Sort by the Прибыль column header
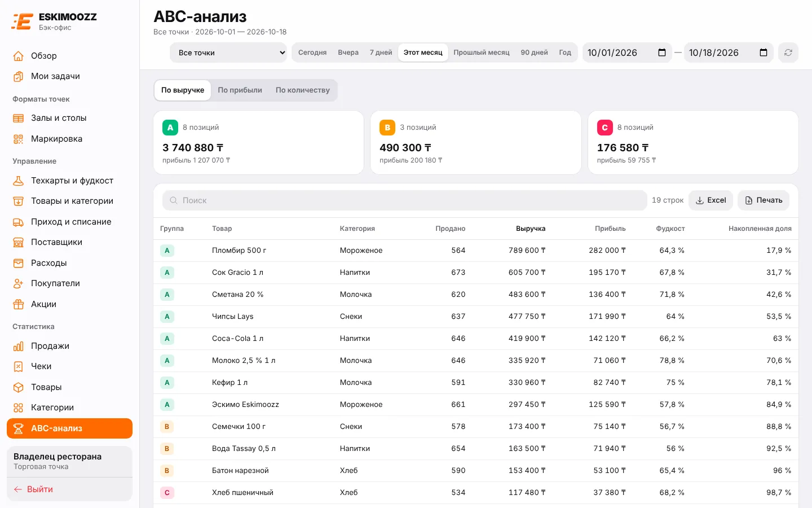Screen dimensions: 812x508 610,229
